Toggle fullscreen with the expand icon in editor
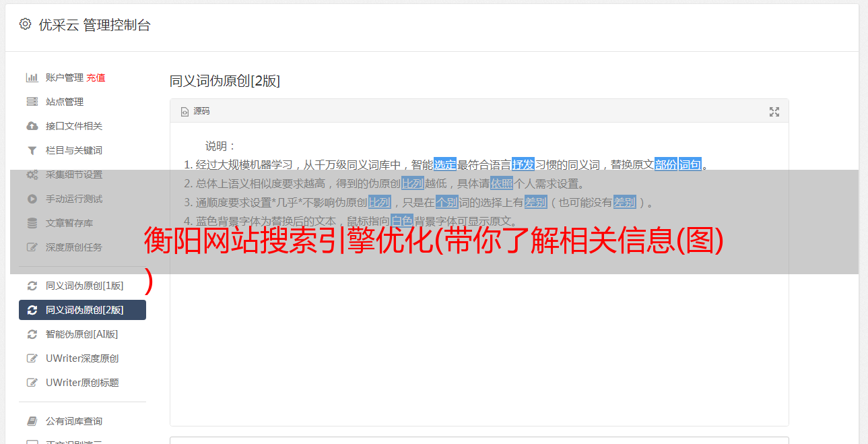The width and height of the screenshot is (868, 444). coord(774,112)
